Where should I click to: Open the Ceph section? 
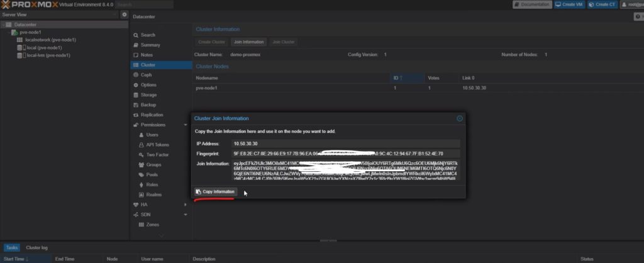[146, 75]
